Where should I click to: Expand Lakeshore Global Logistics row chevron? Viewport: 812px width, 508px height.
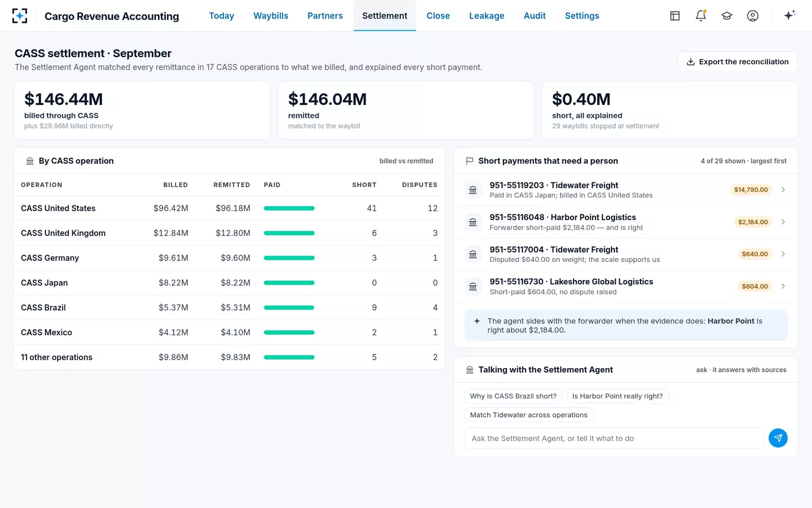[x=783, y=286]
